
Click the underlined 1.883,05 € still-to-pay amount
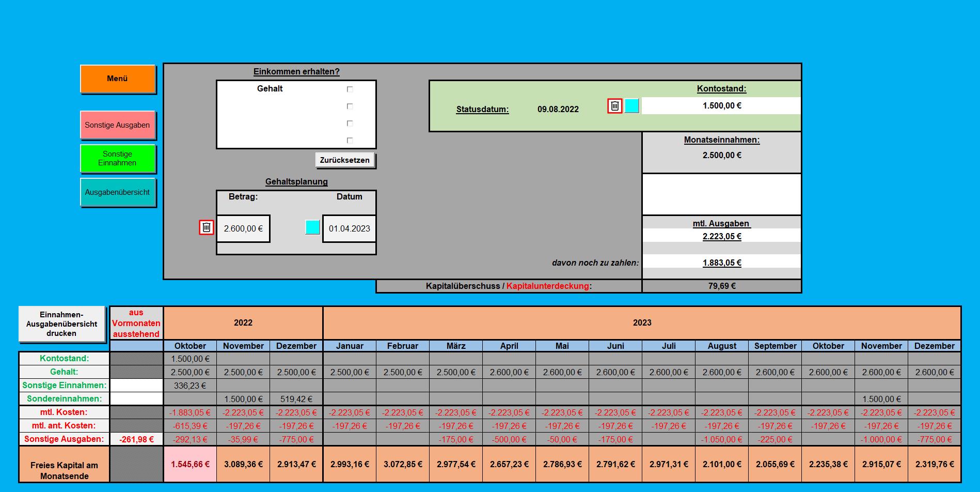(721, 263)
